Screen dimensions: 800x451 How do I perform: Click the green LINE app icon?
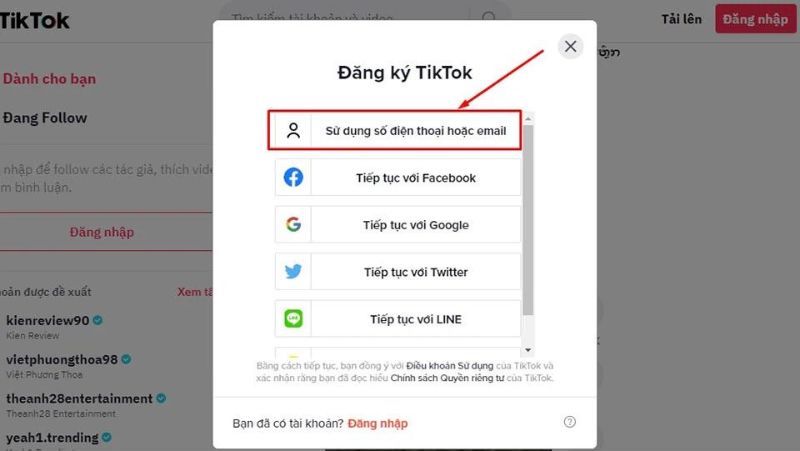[293, 319]
